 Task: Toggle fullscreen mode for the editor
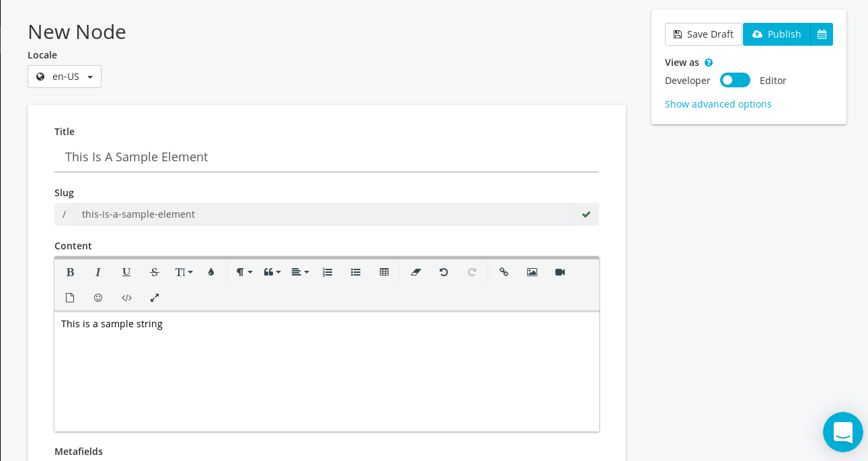[155, 298]
